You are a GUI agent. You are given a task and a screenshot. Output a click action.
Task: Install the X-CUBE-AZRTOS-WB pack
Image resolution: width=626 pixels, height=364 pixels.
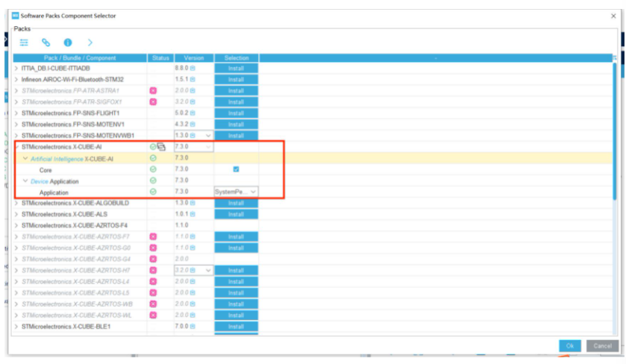[x=236, y=304]
